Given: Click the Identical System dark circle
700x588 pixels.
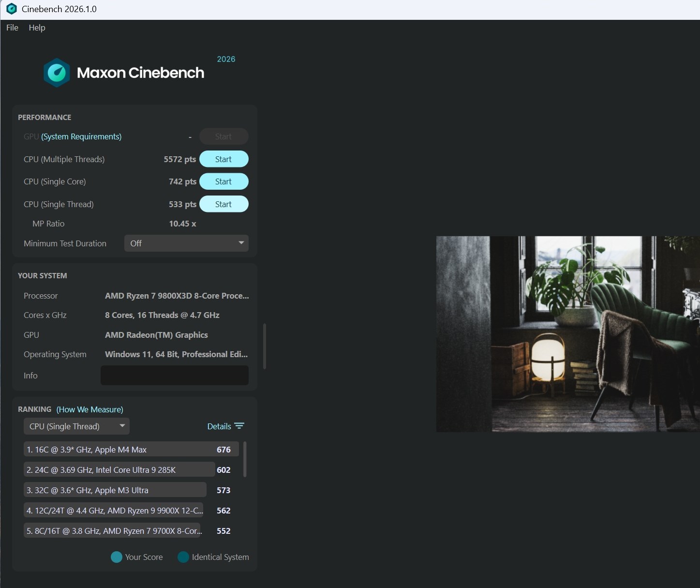Looking at the screenshot, I should (183, 557).
